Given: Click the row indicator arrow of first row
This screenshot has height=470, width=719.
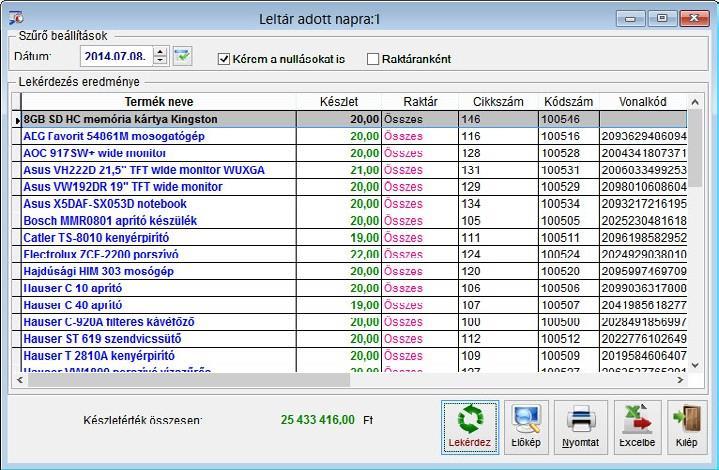Looking at the screenshot, I should (17, 120).
